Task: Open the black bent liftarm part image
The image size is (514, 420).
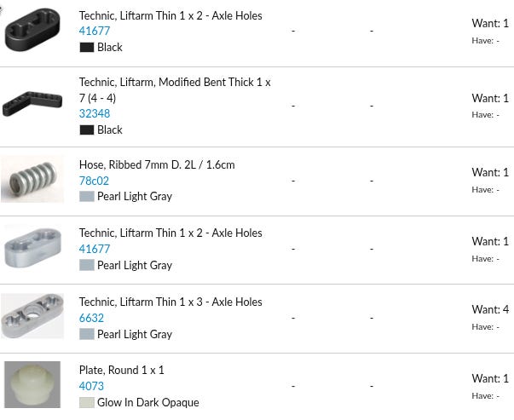Action: 32,104
